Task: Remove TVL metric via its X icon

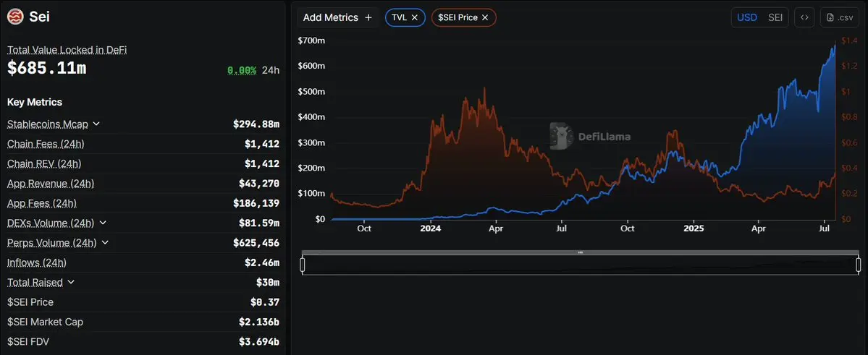Action: pyautogui.click(x=415, y=17)
